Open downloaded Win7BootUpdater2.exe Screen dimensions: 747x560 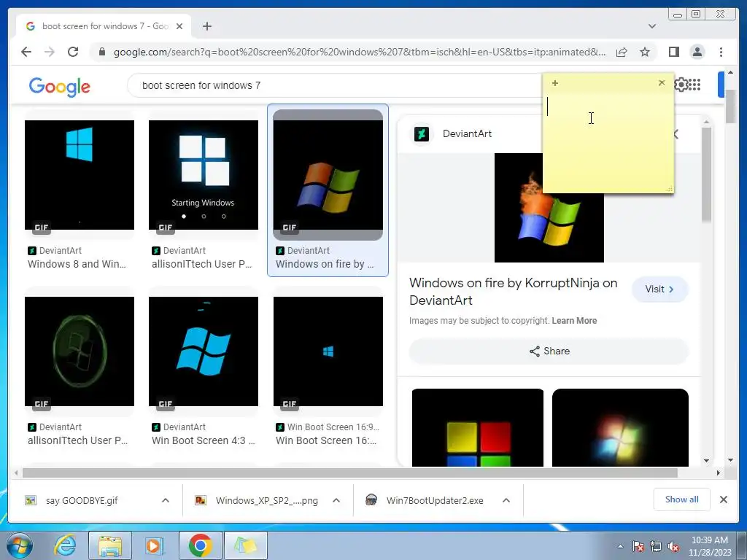coord(435,500)
